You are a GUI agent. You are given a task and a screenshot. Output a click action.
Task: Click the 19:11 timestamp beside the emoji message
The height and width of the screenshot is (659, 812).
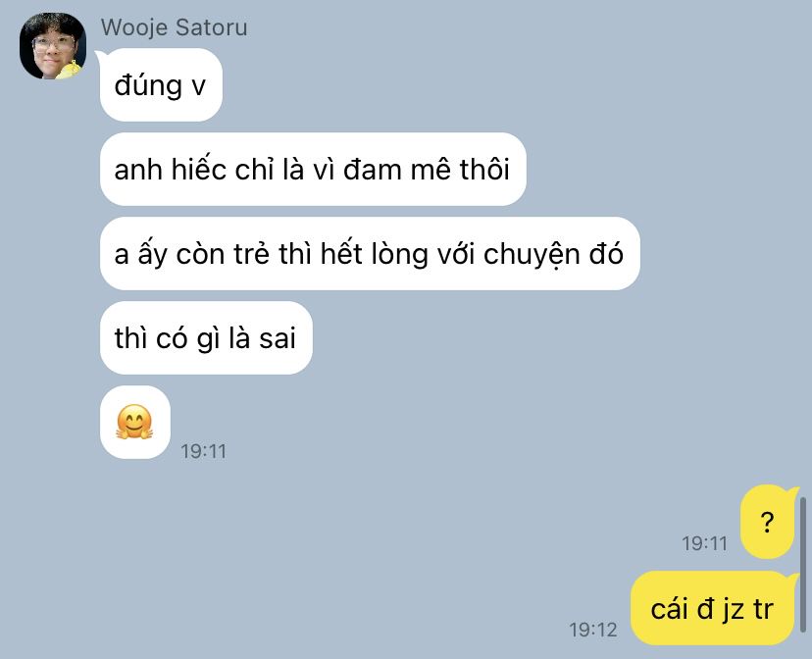pyautogui.click(x=204, y=451)
